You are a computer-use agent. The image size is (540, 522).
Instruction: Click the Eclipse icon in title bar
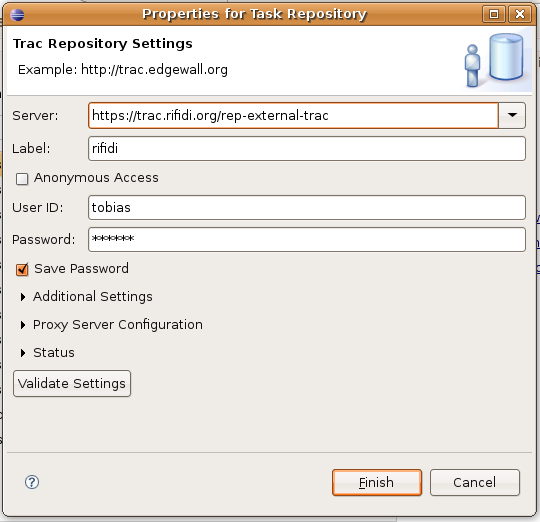[x=17, y=15]
